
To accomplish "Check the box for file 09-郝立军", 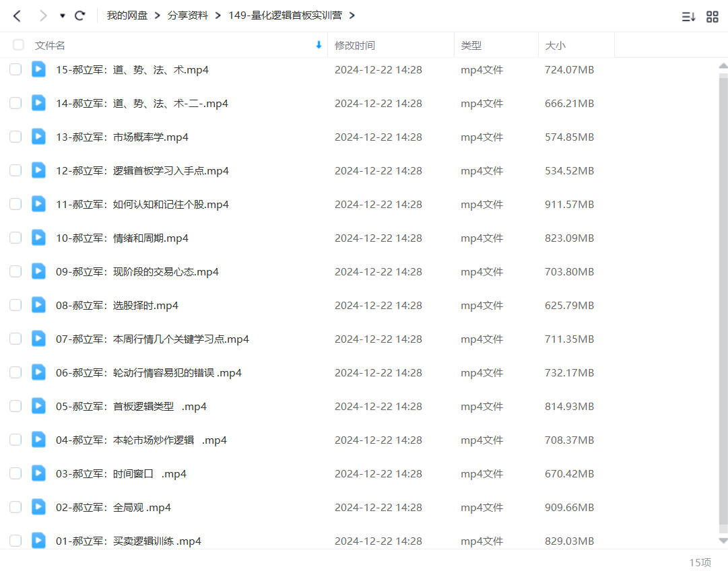I will tap(15, 271).
